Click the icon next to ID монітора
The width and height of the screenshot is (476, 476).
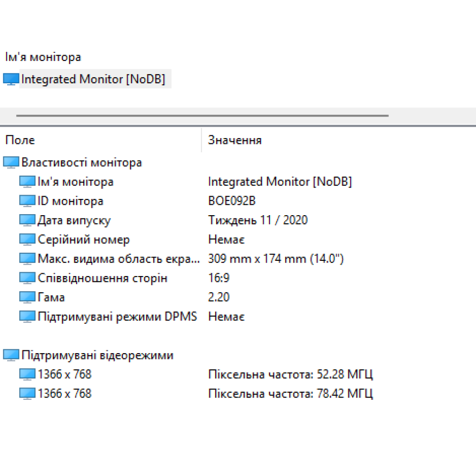(x=27, y=201)
